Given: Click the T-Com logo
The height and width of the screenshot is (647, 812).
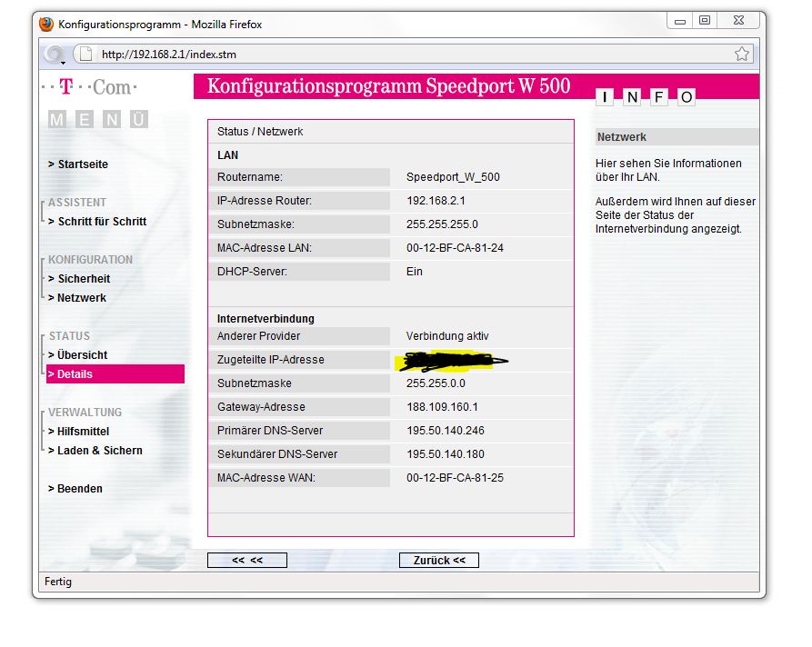Looking at the screenshot, I should pos(89,87).
